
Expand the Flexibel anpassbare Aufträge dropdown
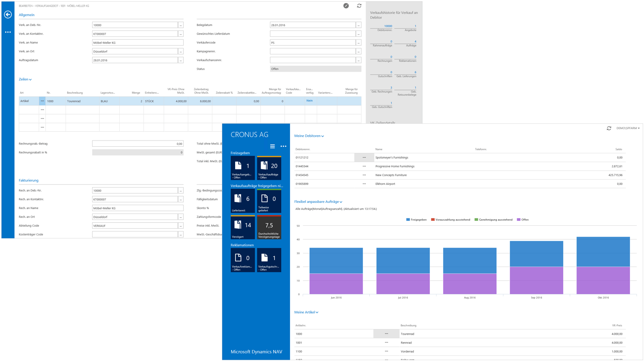coord(318,202)
